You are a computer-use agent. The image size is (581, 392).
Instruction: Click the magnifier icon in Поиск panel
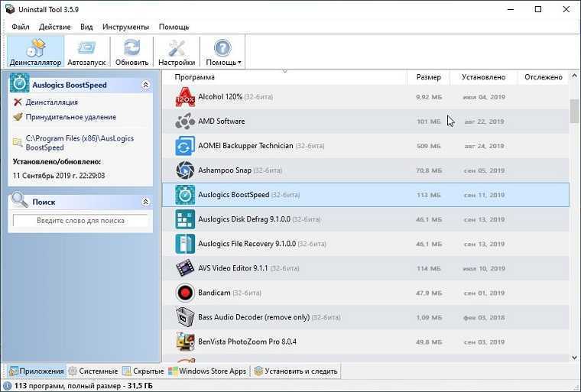click(x=20, y=200)
